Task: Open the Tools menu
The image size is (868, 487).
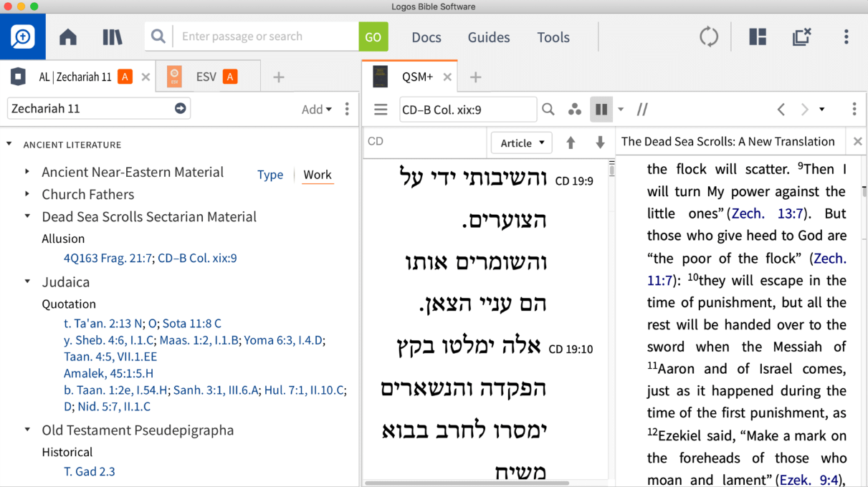Action: coord(553,37)
